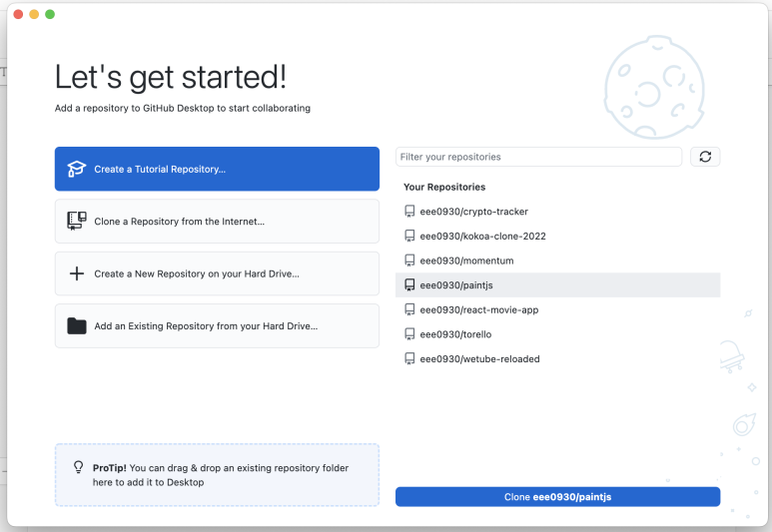Screen dimensions: 772x532
Task: Select eee0930/react-movie-app repository
Action: click(x=558, y=309)
